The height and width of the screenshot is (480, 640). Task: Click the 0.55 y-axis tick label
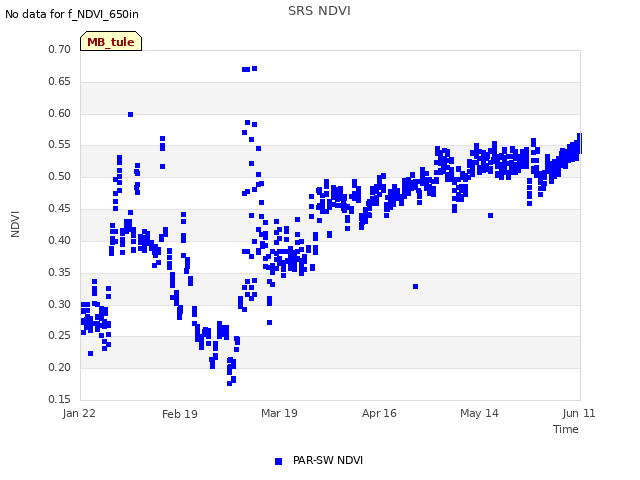(60, 144)
